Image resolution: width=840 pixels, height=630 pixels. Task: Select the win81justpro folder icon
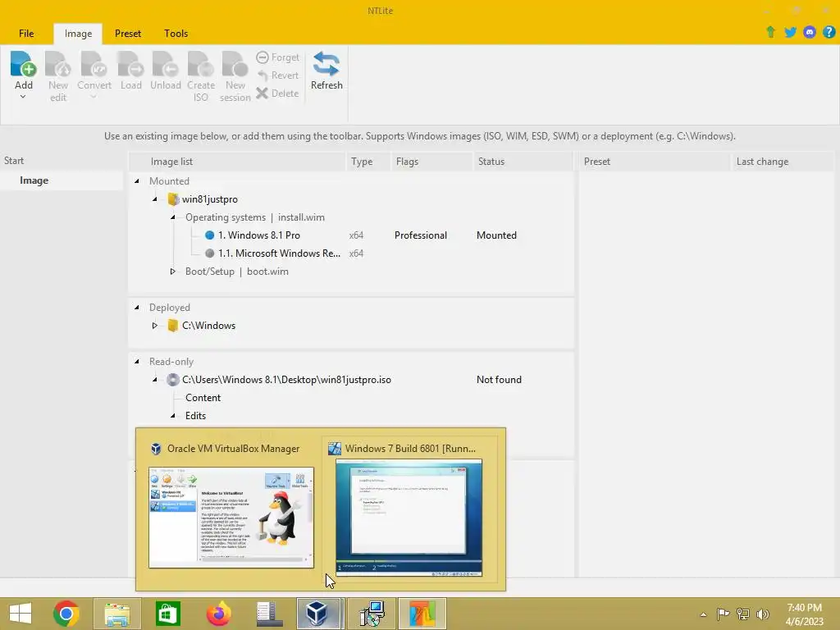coord(173,199)
